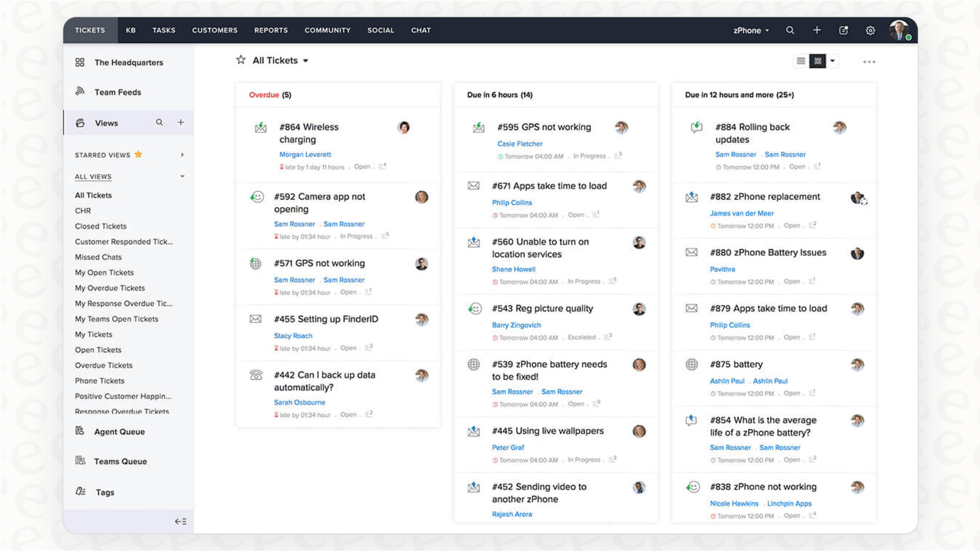Expand the All Tickets view dropdown

(306, 61)
